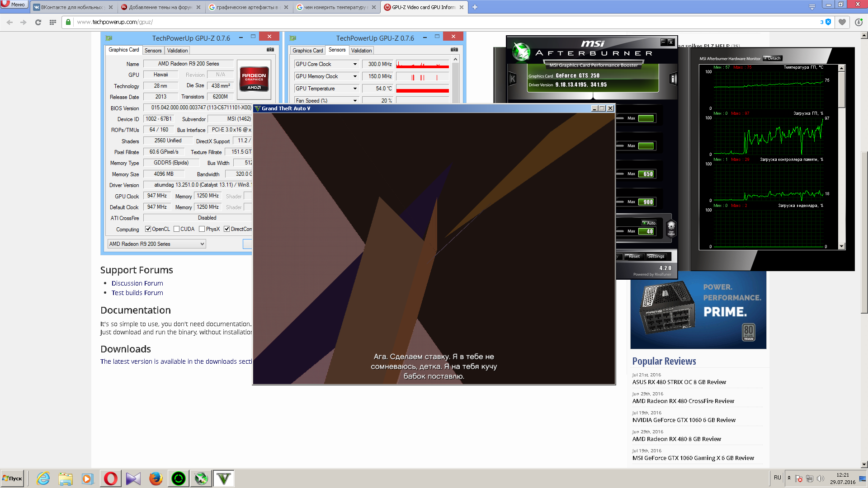Switch to Graphics Card tab in right GPU-Z window
Screen dimensions: 868x488
pos(307,51)
